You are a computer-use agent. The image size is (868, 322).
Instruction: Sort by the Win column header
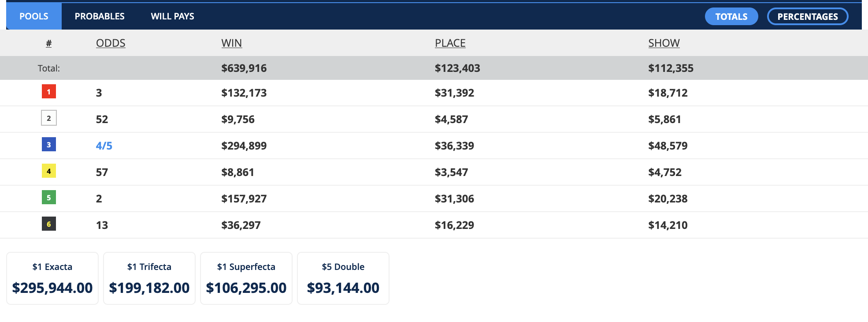coord(231,43)
